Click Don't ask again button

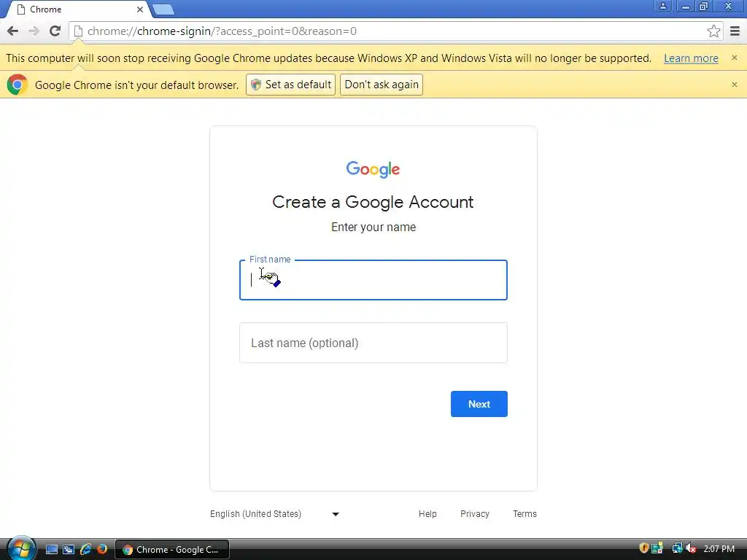point(381,85)
